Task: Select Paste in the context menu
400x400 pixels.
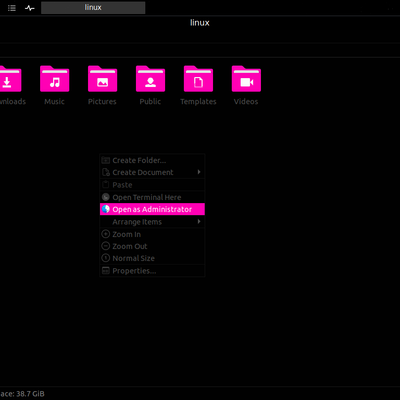Action: [152, 185]
